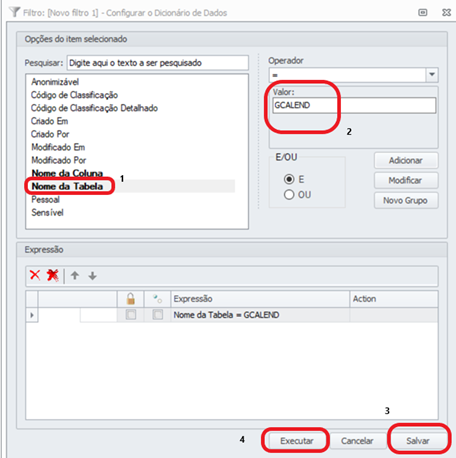
Task: Select Código de Classificação item
Action: (74, 95)
